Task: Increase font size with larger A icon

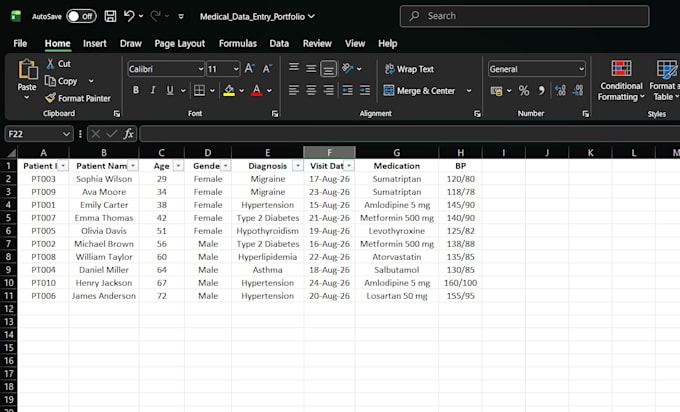Action: pos(249,69)
